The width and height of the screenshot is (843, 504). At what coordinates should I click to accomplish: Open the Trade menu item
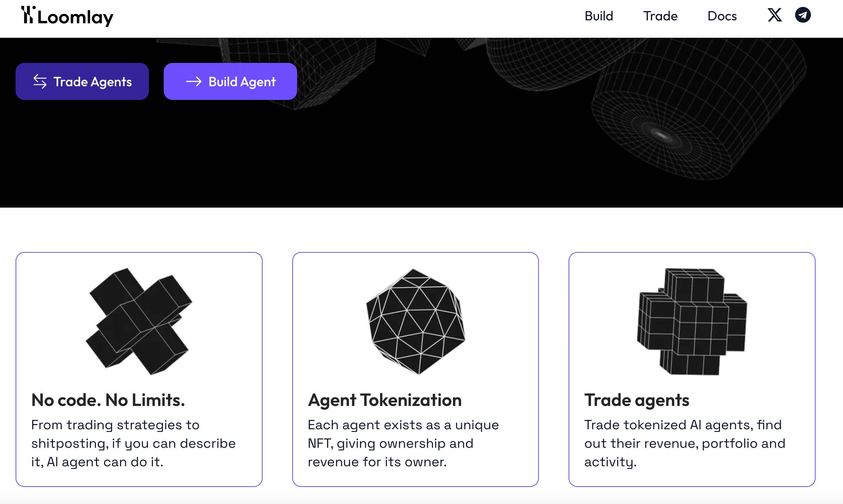pyautogui.click(x=660, y=16)
